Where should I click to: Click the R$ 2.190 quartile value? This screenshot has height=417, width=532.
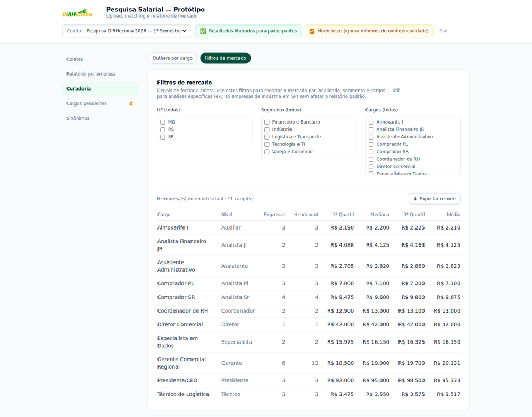pyautogui.click(x=342, y=228)
